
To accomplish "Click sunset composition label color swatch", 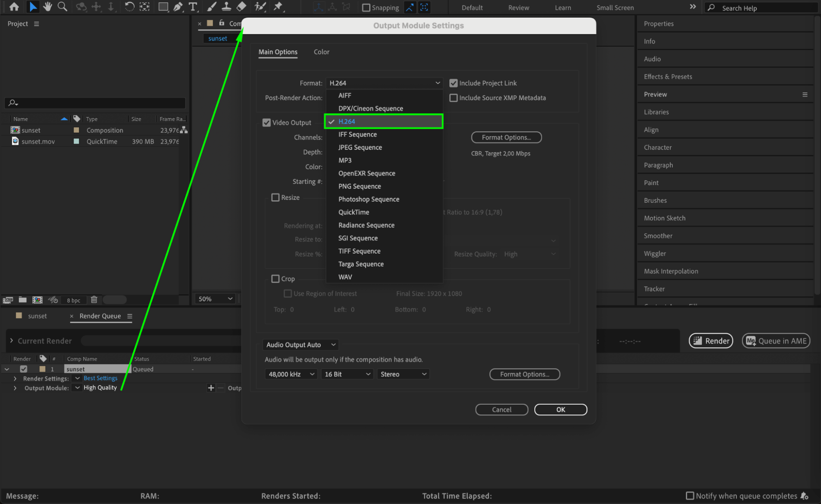I will [x=76, y=130].
